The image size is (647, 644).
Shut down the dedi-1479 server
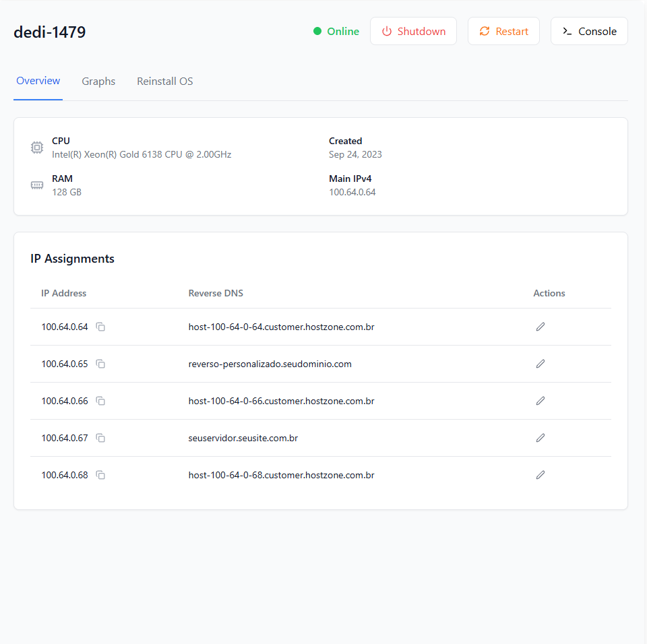pos(413,32)
